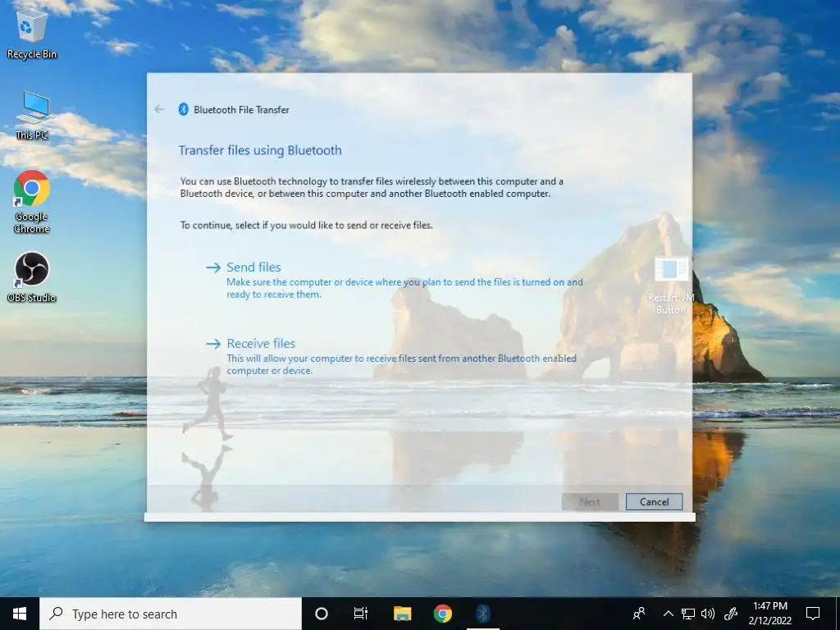Go back using the wizard back arrow
Screen dimensions: 840x630
[x=159, y=109]
